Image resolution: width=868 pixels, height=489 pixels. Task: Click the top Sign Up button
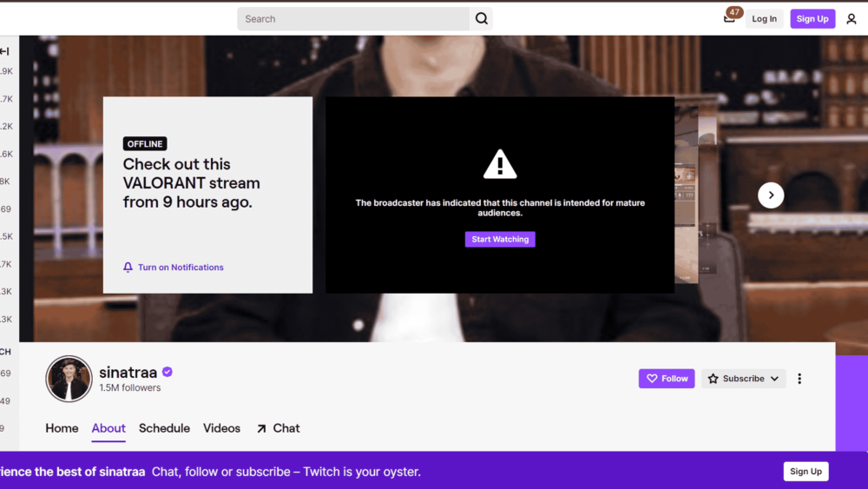(812, 19)
